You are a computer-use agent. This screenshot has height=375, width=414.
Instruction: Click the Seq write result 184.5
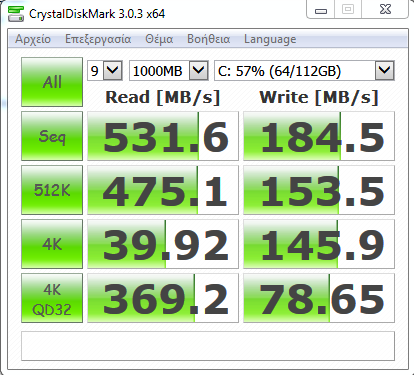click(319, 136)
